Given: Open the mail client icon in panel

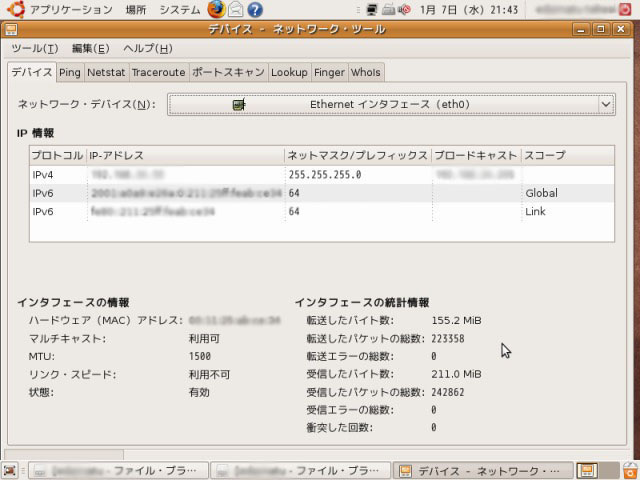Looking at the screenshot, I should tap(236, 9).
